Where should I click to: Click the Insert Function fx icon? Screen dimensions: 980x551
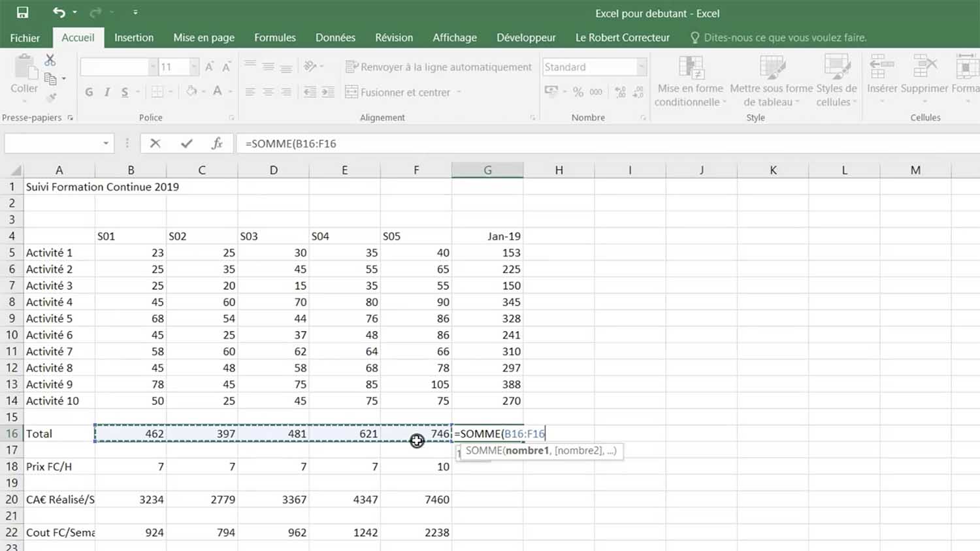pyautogui.click(x=218, y=144)
